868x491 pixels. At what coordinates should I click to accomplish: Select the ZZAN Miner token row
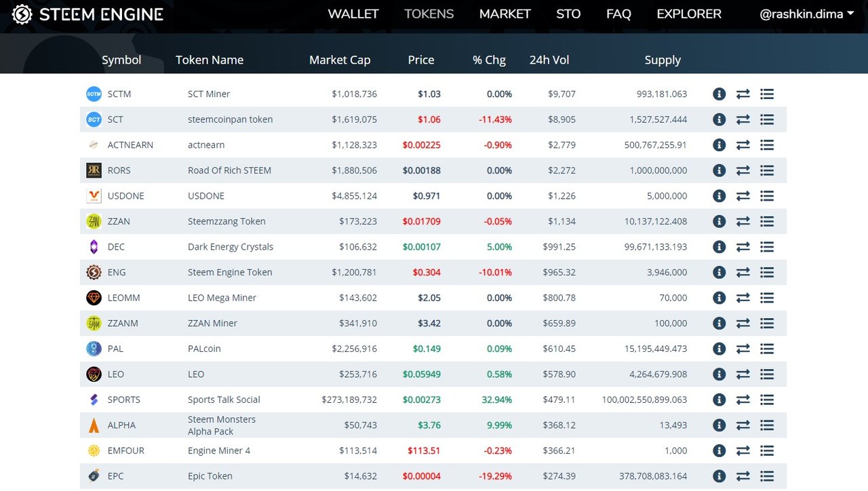tap(433, 323)
